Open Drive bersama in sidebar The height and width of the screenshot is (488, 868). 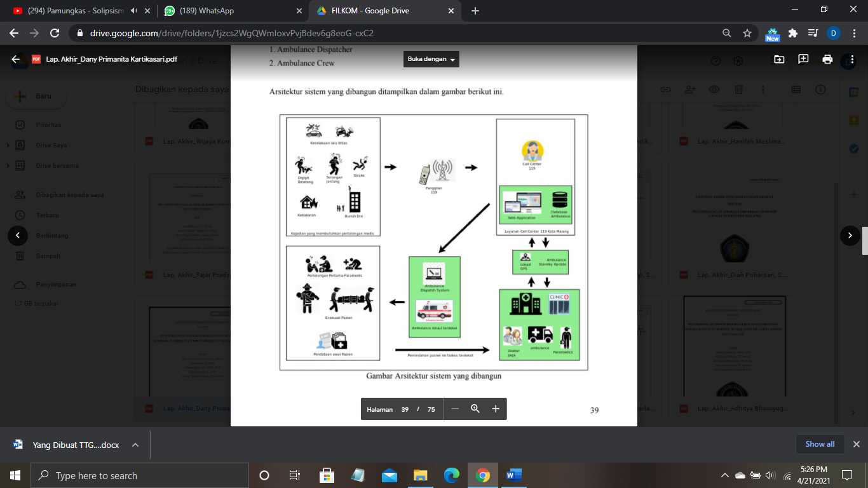[57, 166]
